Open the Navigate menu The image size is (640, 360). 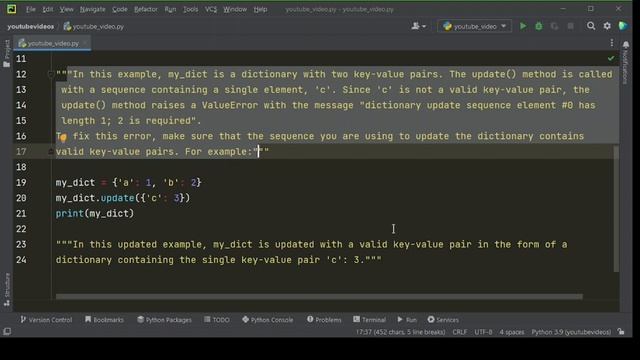point(92,9)
